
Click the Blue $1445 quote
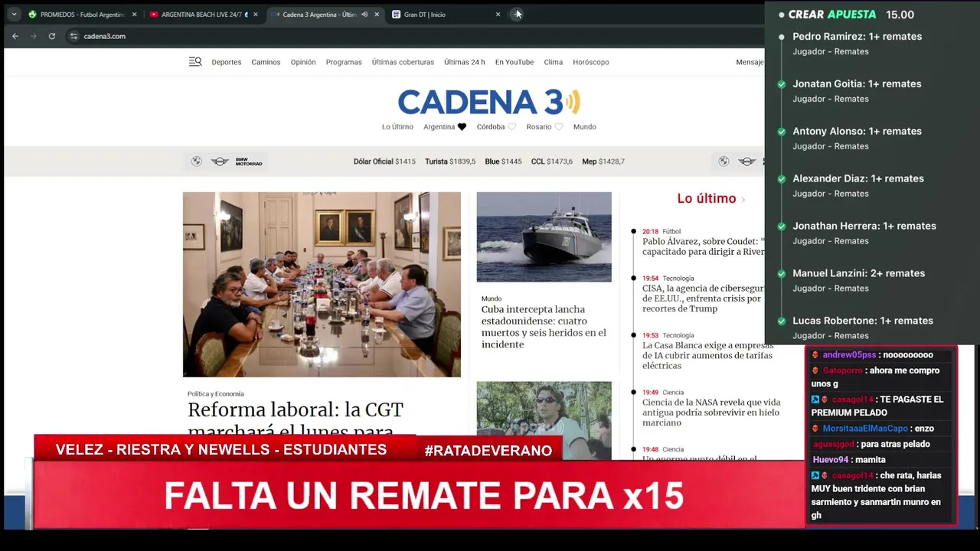[x=503, y=161]
